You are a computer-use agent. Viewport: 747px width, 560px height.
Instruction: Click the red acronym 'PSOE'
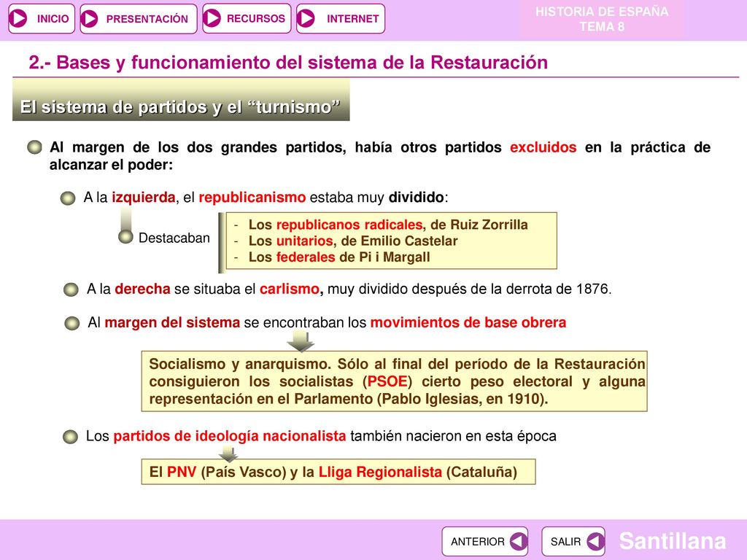coord(387,381)
